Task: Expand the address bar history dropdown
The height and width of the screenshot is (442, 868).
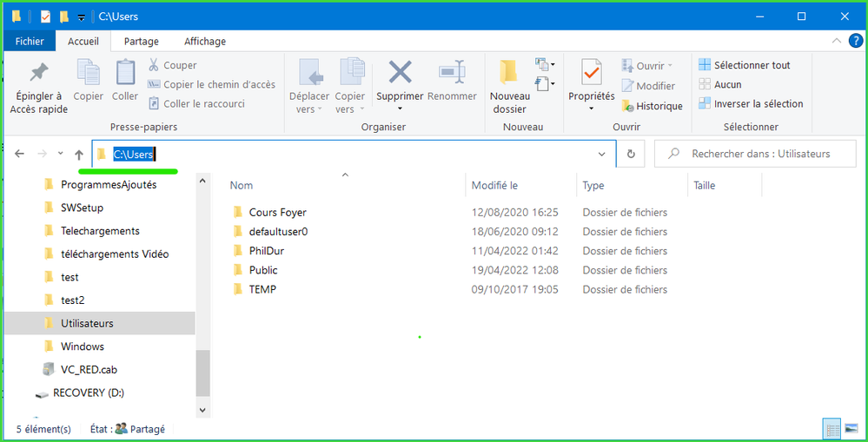Action: coord(603,154)
